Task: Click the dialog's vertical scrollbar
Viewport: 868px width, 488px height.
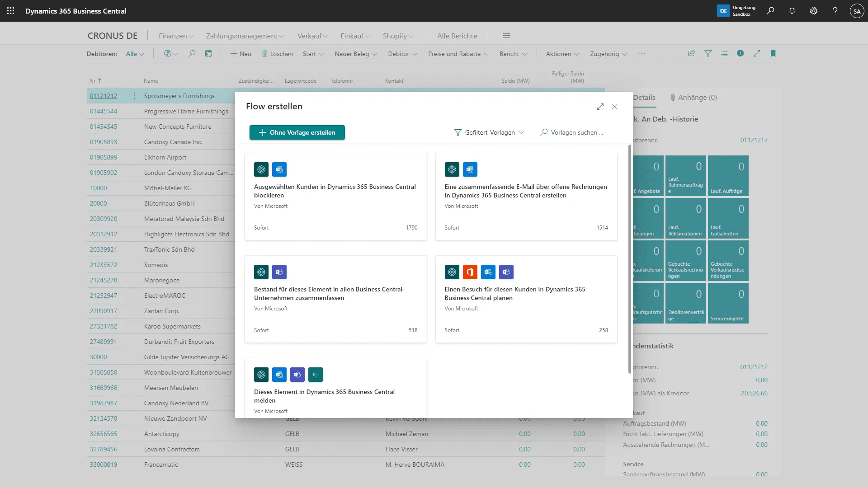Action: [x=629, y=258]
